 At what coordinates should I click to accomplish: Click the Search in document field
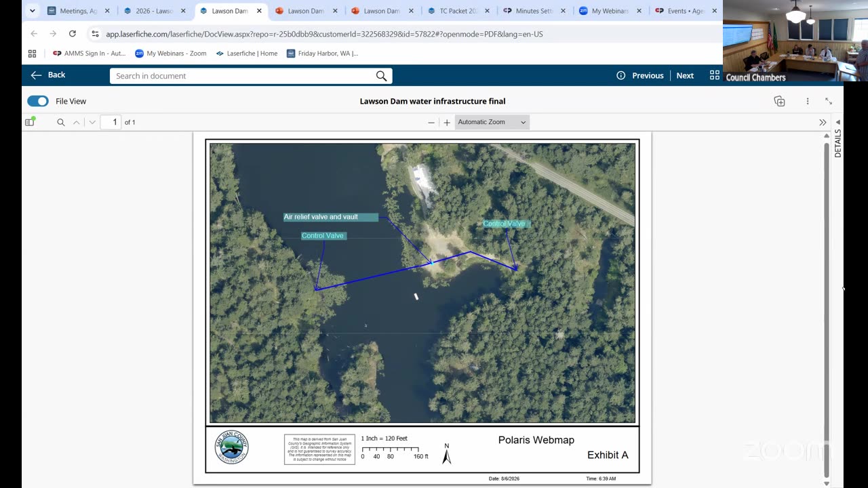coord(244,76)
